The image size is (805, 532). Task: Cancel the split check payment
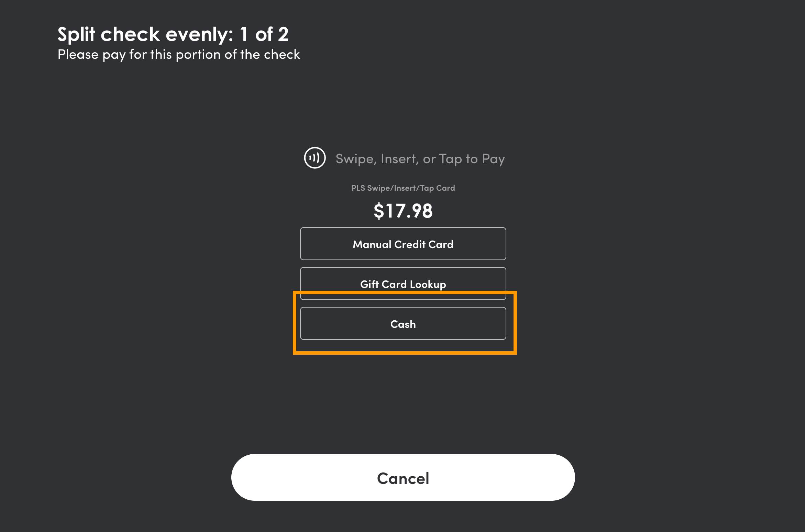coord(403,477)
